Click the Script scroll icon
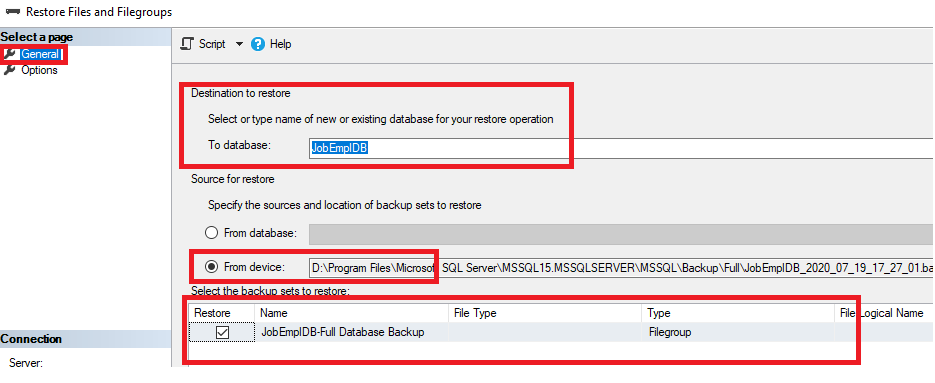 click(x=187, y=44)
